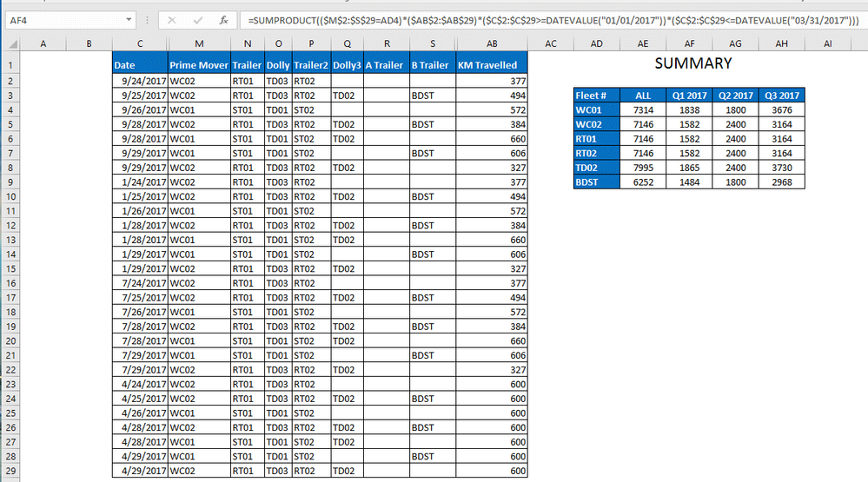Select the WC01 fleet label in summary
868x482 pixels.
(x=597, y=110)
